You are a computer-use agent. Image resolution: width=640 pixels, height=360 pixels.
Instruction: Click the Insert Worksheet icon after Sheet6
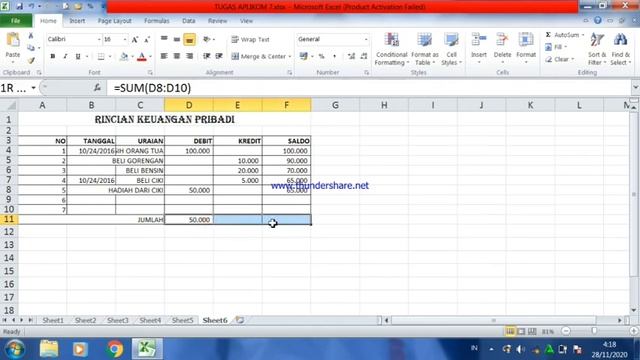(240, 321)
